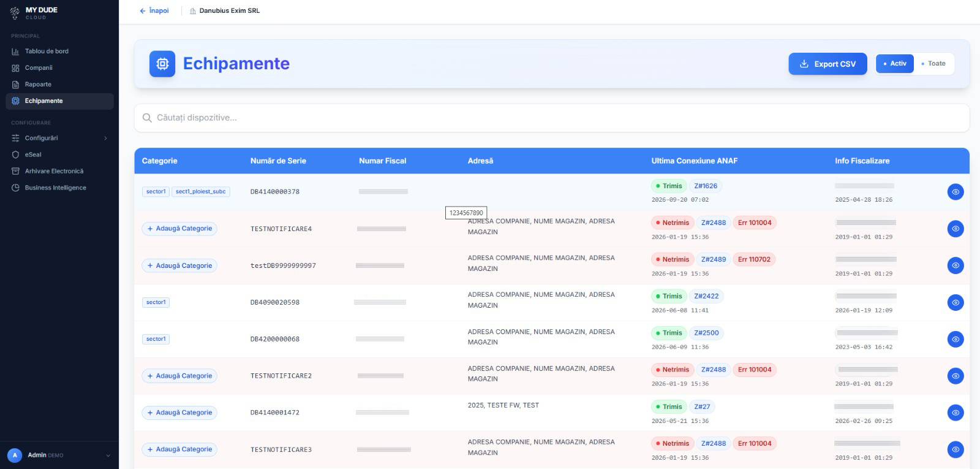This screenshot has height=469, width=980.
Task: Open Companii from the sidebar icon
Action: pos(15,68)
